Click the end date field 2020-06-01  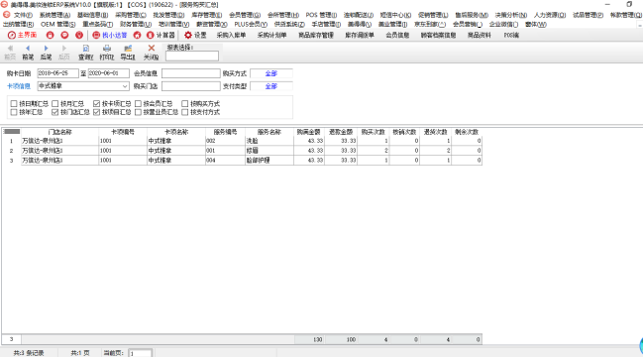[109, 73]
